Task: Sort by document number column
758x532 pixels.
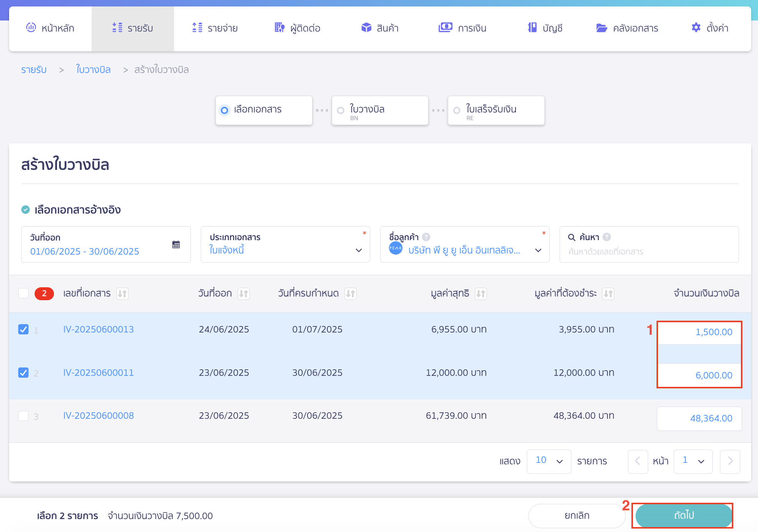Action: tap(122, 294)
